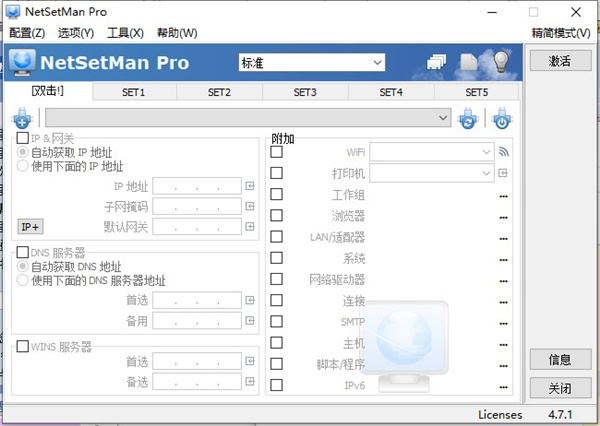
Task: Click the 信息 button
Action: tap(560, 359)
